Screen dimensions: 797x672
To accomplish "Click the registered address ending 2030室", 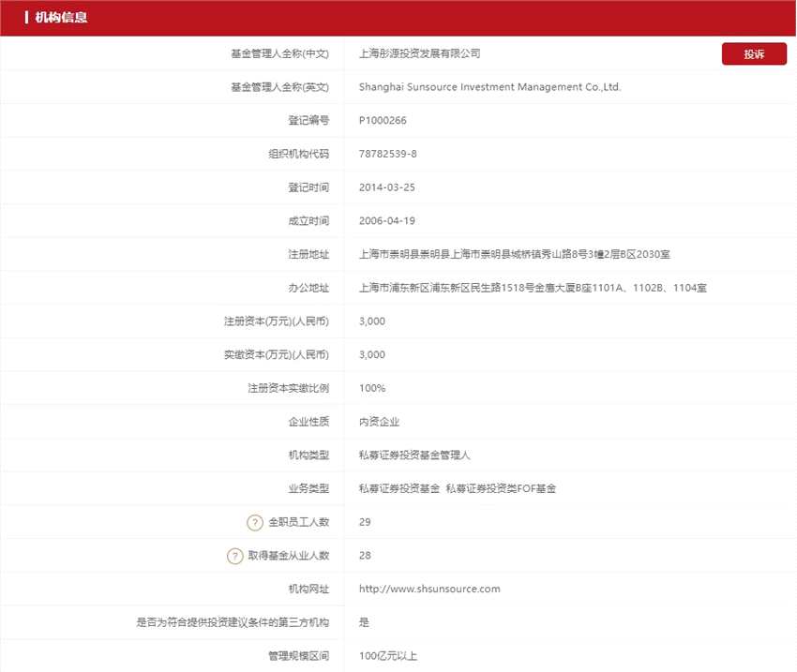I will pos(515,254).
